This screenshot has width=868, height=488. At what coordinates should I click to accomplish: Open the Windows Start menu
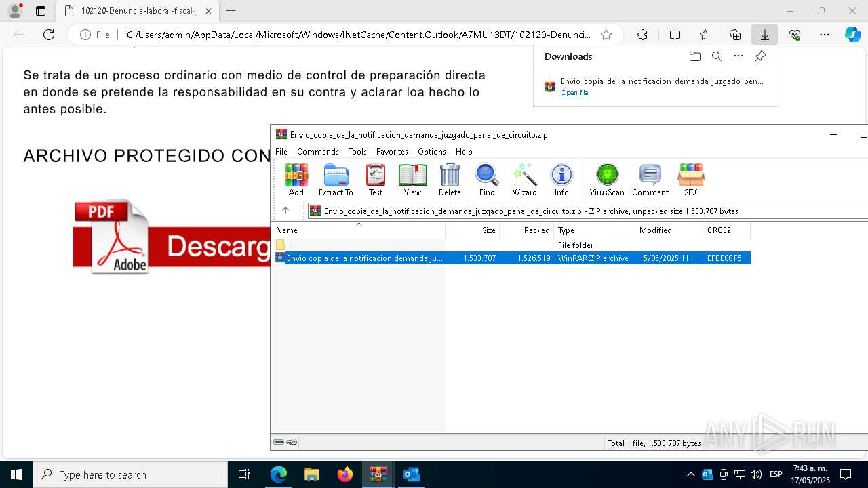tap(16, 474)
